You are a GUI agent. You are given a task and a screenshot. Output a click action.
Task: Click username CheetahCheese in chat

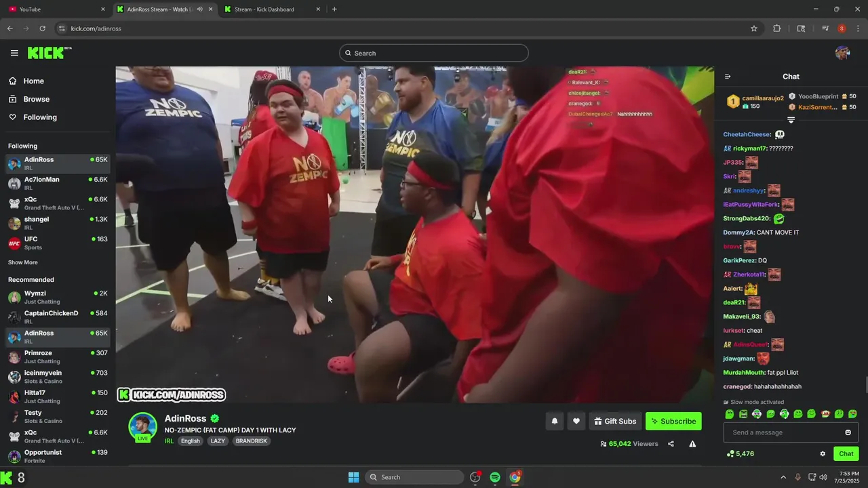pyautogui.click(x=747, y=134)
